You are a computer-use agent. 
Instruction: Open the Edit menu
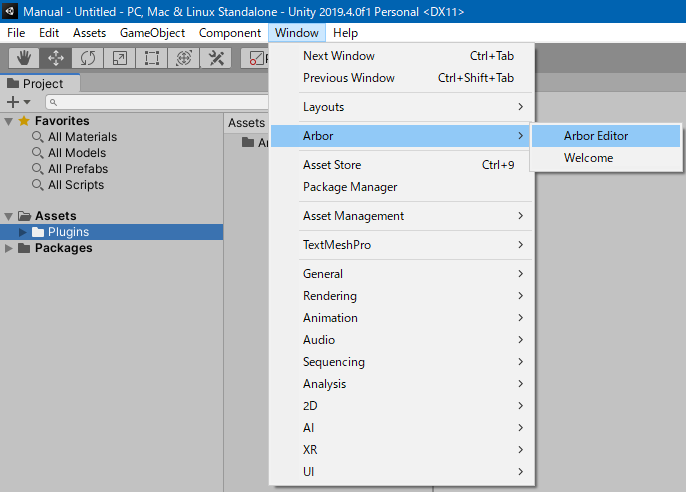click(x=49, y=33)
